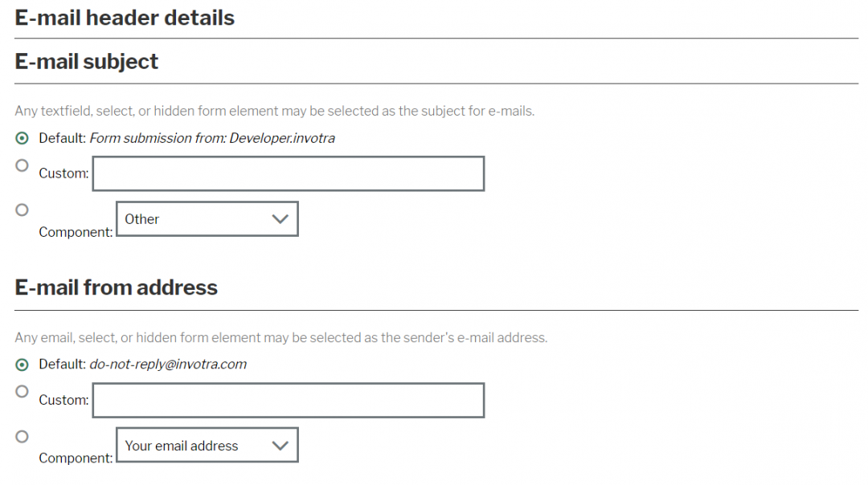Choose Component for the from address
The width and height of the screenshot is (868, 485).
click(x=22, y=435)
